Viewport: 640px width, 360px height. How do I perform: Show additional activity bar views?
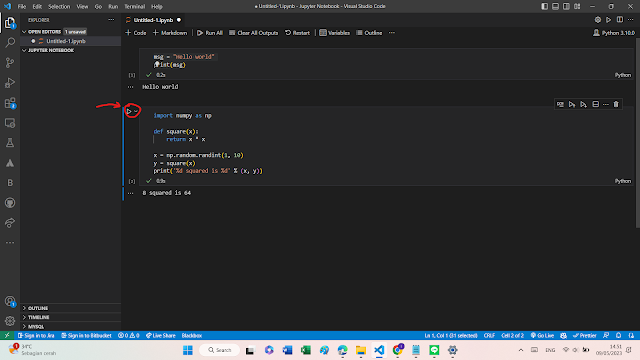(10, 243)
